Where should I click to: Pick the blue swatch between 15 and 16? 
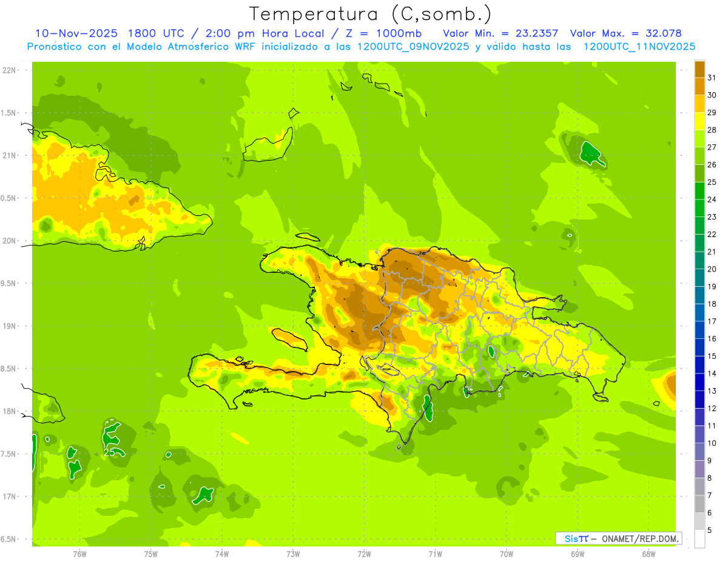click(699, 347)
